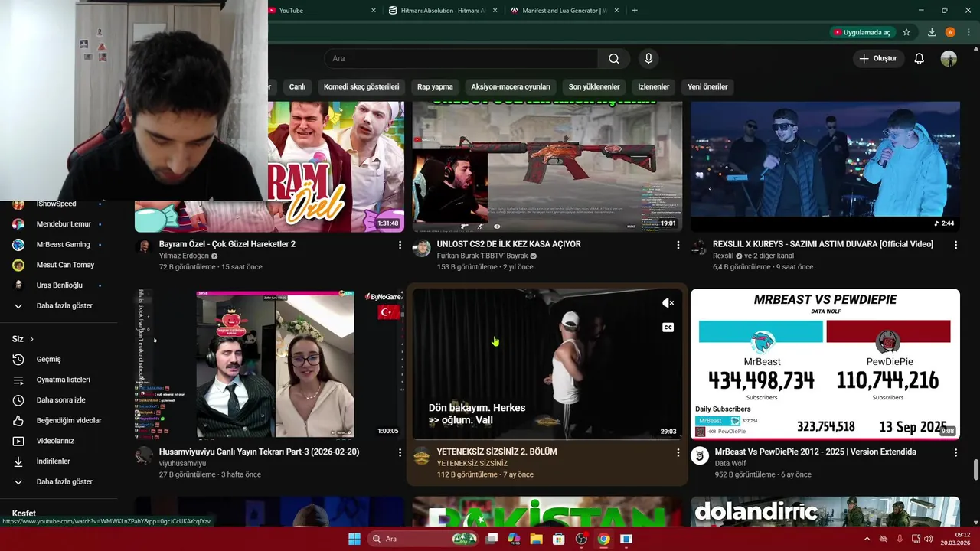Show hidden system tray icons chevron
Image resolution: width=980 pixels, height=551 pixels.
(x=867, y=539)
